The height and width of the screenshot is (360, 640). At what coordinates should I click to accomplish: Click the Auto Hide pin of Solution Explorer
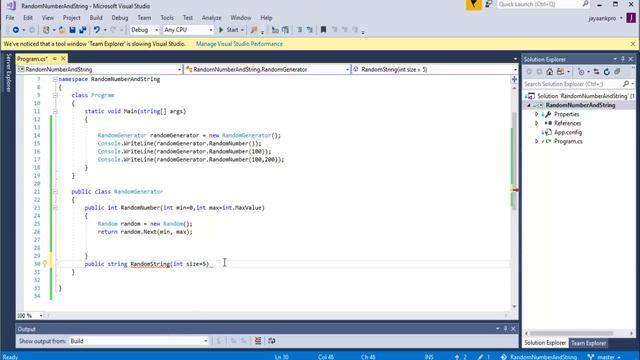tap(623, 59)
